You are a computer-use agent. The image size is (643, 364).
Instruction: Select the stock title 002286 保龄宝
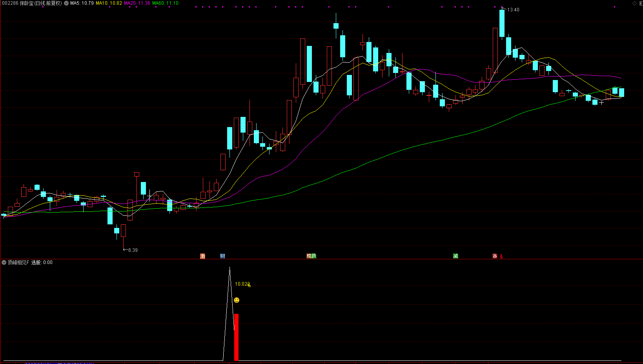[32, 3]
